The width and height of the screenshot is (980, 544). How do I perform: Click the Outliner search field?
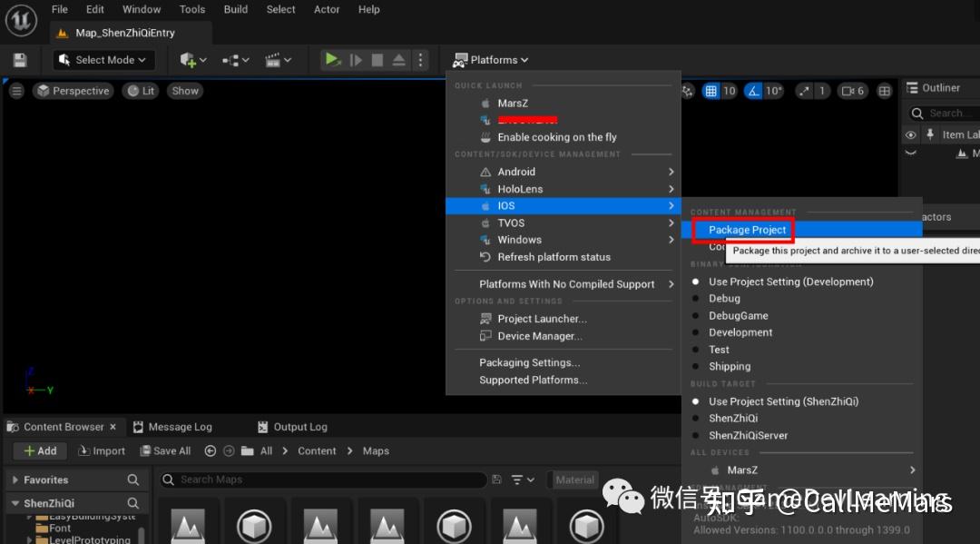pos(944,114)
